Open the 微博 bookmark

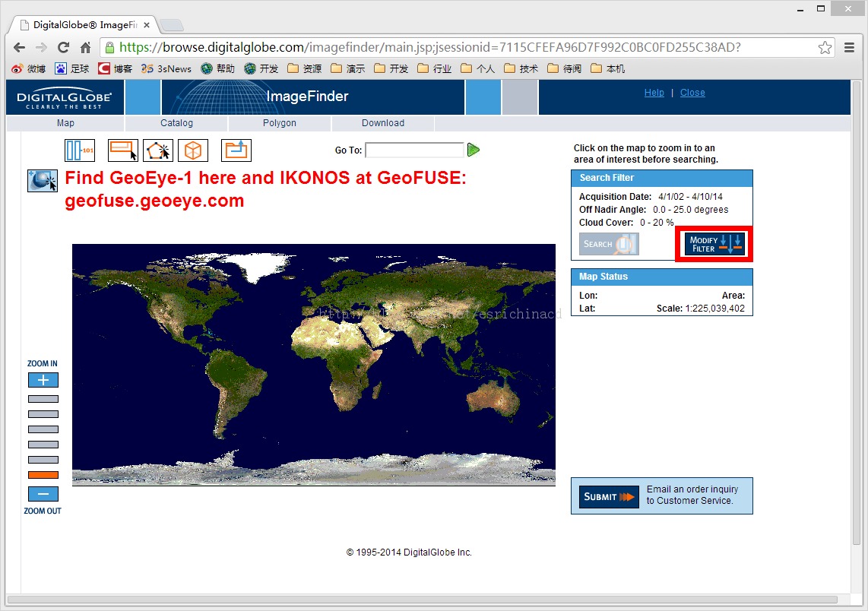[x=29, y=68]
